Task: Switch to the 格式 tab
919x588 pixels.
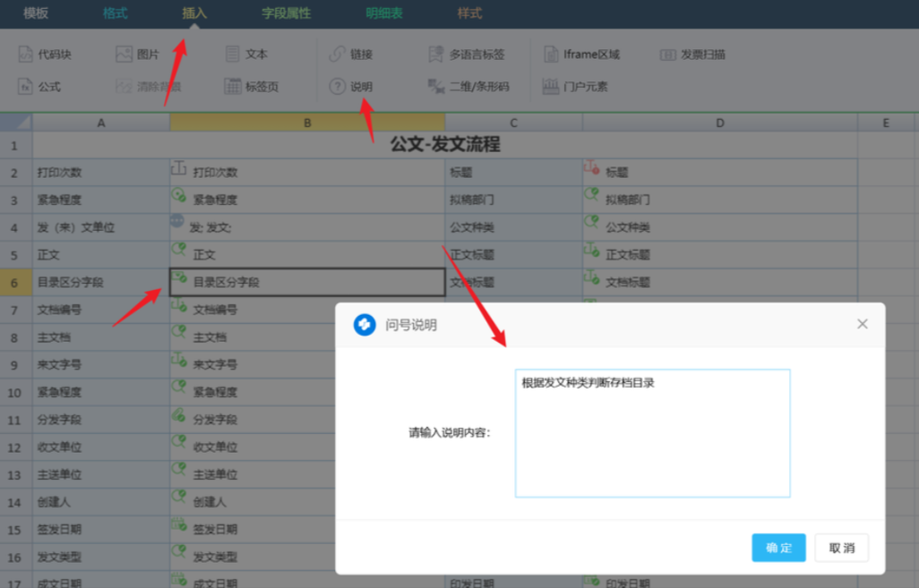Action: click(x=115, y=13)
